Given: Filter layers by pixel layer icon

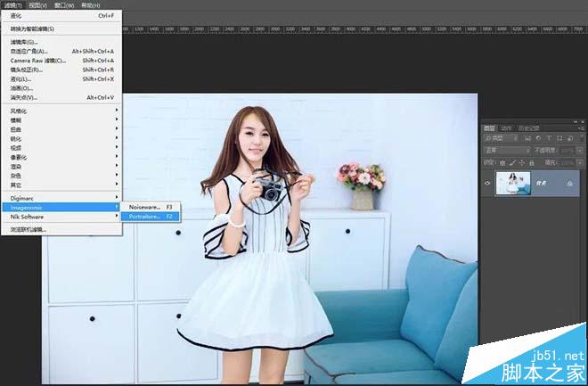Looking at the screenshot, I should pos(527,138).
